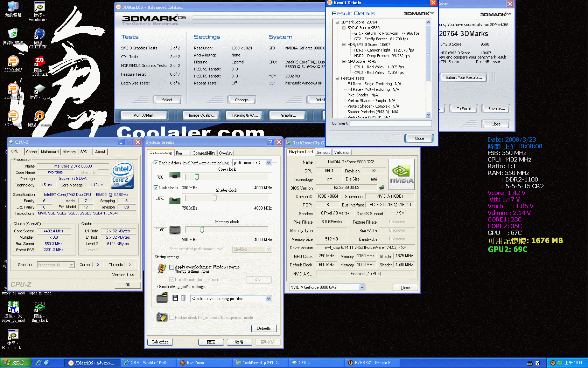Switch to EVEREST Ultimate in the taskbar
588x368 pixels.
pos(373,363)
